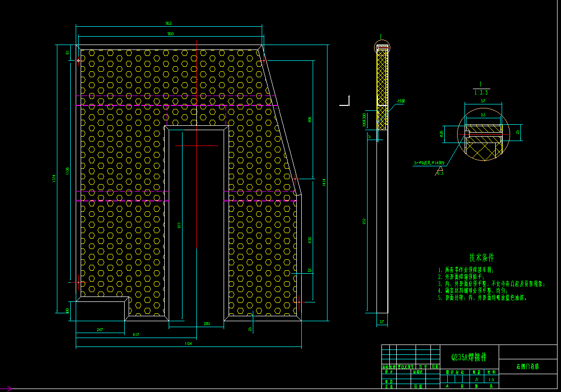Select technical note 1 所有零件必须焊接牢固
This screenshot has width=561, height=392.
click(x=466, y=270)
